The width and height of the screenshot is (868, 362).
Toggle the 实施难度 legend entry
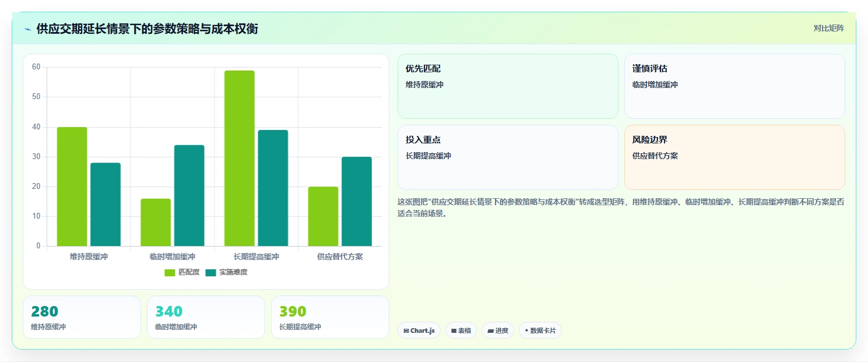click(226, 272)
